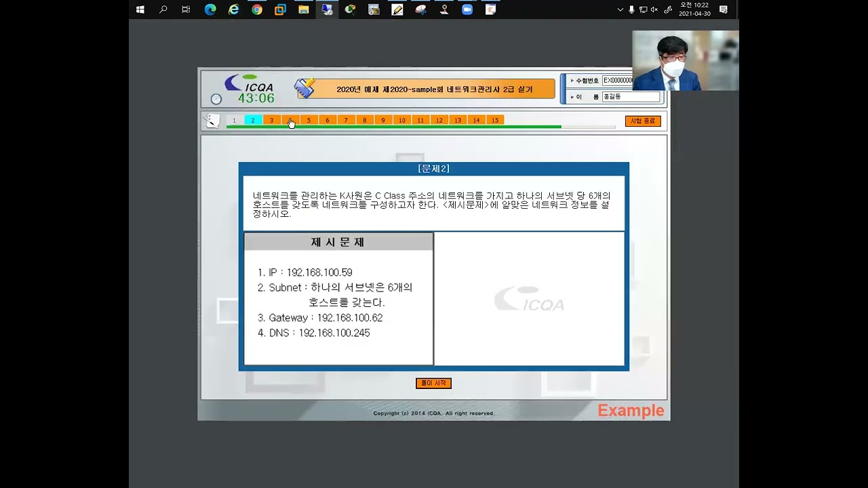Click the exam timer clock icon
The image size is (868, 488).
point(216,99)
